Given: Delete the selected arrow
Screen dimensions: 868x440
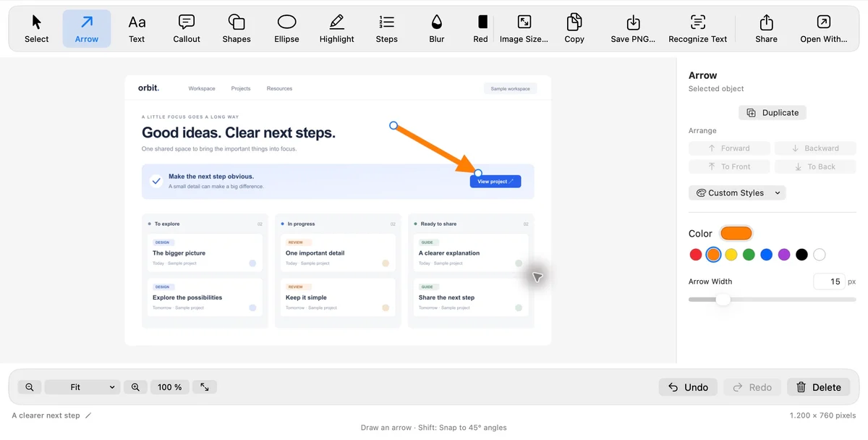Looking at the screenshot, I should 819,387.
